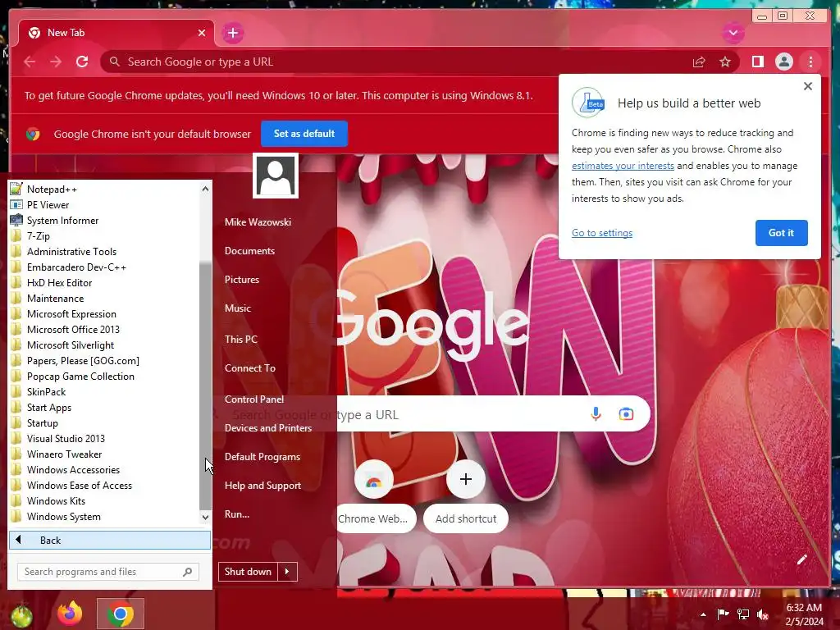Open Go to settings link
The width and height of the screenshot is (840, 630).
point(601,233)
